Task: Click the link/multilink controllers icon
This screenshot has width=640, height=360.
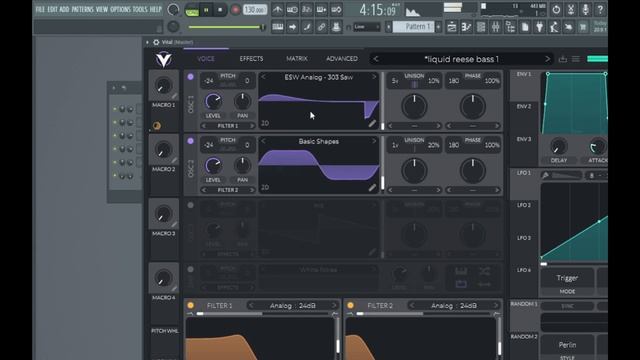Action: click(x=322, y=27)
